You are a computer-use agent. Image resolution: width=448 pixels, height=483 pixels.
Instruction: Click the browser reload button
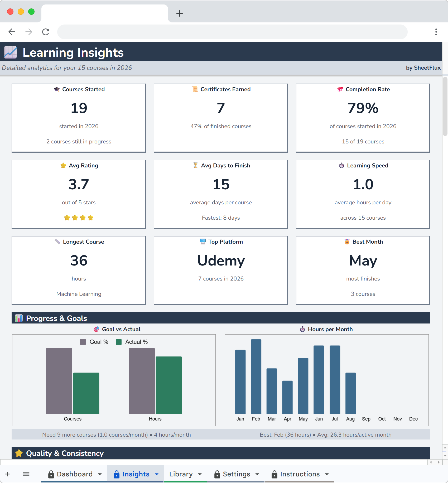pos(46,32)
